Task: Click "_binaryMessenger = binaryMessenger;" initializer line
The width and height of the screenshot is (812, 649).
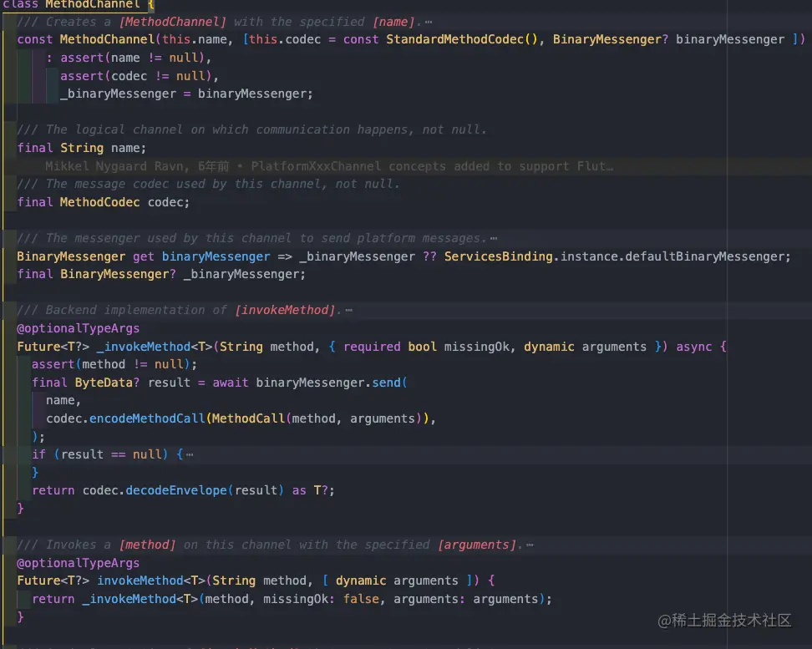Action: click(x=186, y=94)
